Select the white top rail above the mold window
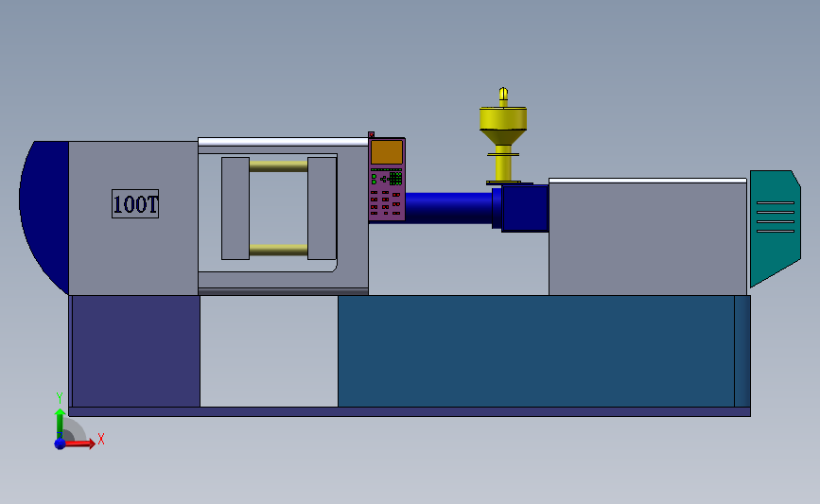 pyautogui.click(x=283, y=142)
